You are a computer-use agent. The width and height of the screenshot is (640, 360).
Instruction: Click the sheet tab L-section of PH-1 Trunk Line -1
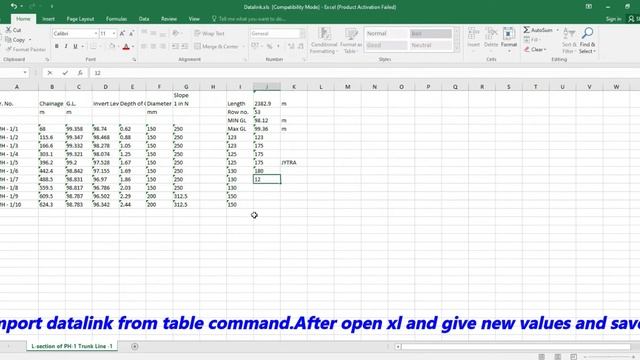tap(72, 346)
